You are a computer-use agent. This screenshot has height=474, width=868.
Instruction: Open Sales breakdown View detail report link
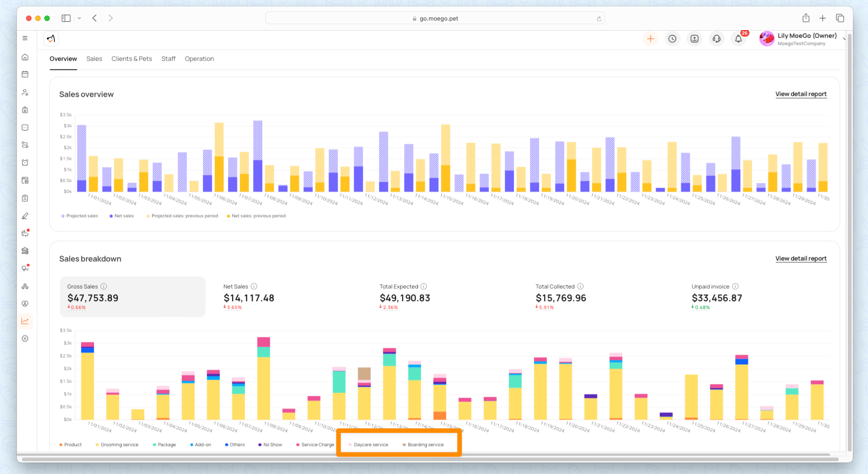[x=801, y=259]
